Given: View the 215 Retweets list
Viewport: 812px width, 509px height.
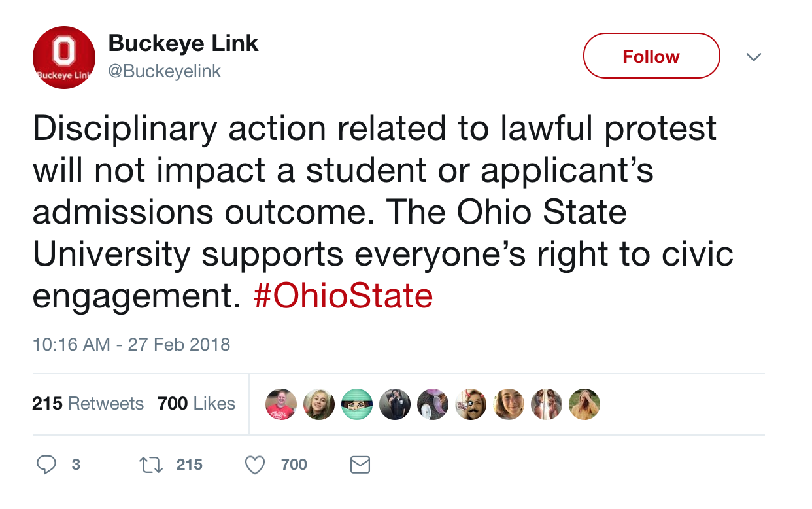Looking at the screenshot, I should click(x=88, y=403).
